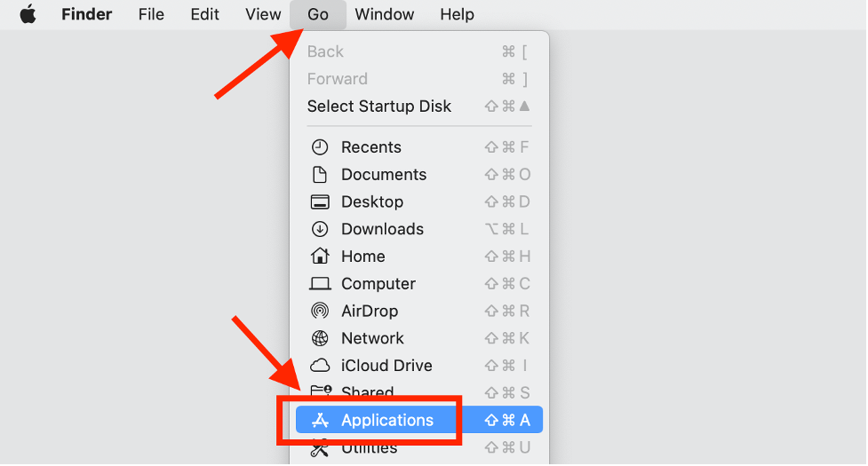This screenshot has height=466, width=868.
Task: Click the Recents clock icon
Action: click(x=320, y=147)
